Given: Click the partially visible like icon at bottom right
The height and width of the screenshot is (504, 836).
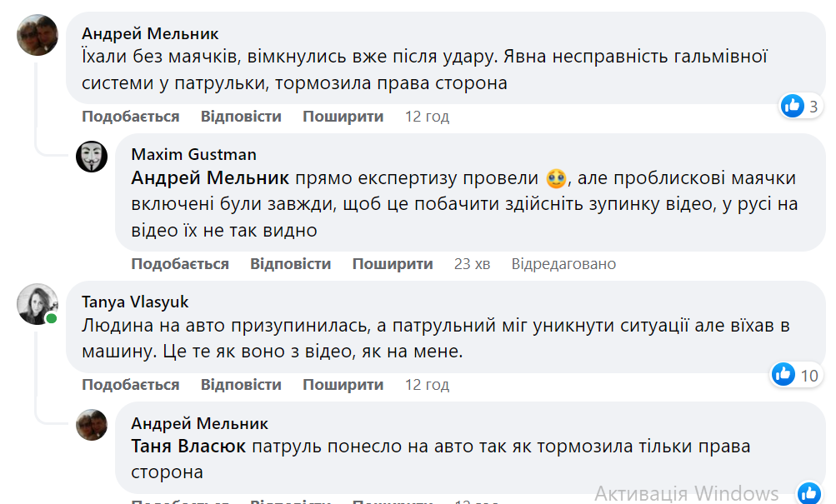Looking at the screenshot, I should [808, 492].
